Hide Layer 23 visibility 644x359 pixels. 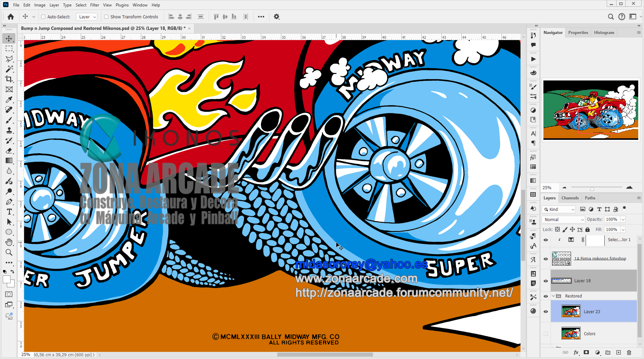click(546, 311)
